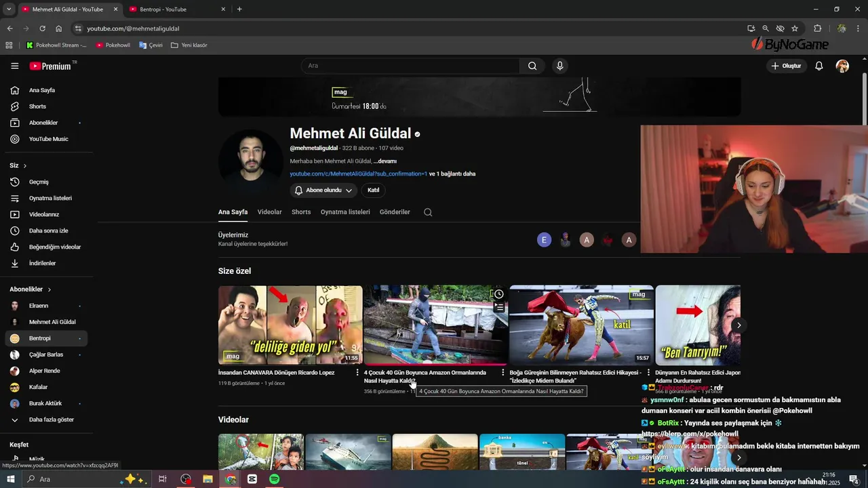Reload the page
The width and height of the screenshot is (868, 488).
click(42, 28)
